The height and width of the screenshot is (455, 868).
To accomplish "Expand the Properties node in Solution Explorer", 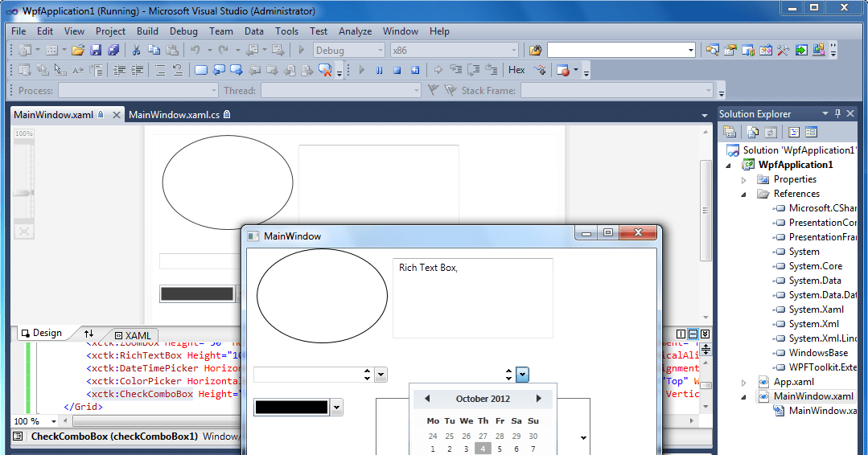I will 744,179.
